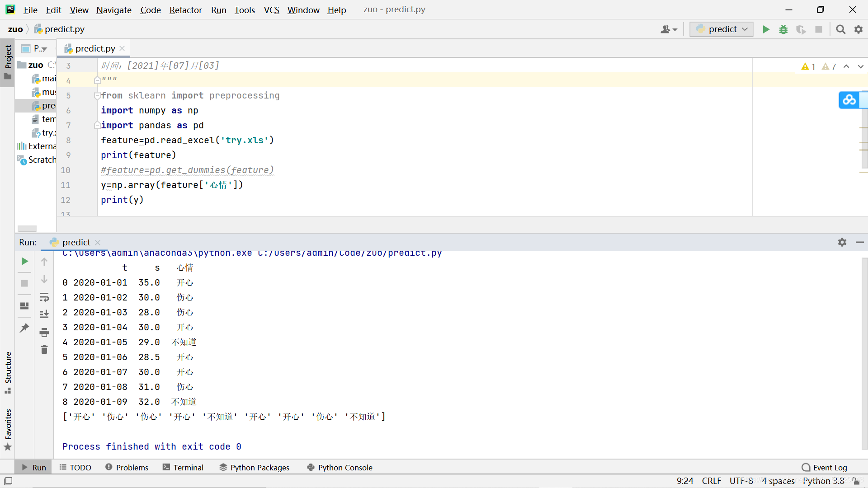Image resolution: width=868 pixels, height=488 pixels.
Task: Toggle soft-wrap in the run console
Action: [x=44, y=297]
